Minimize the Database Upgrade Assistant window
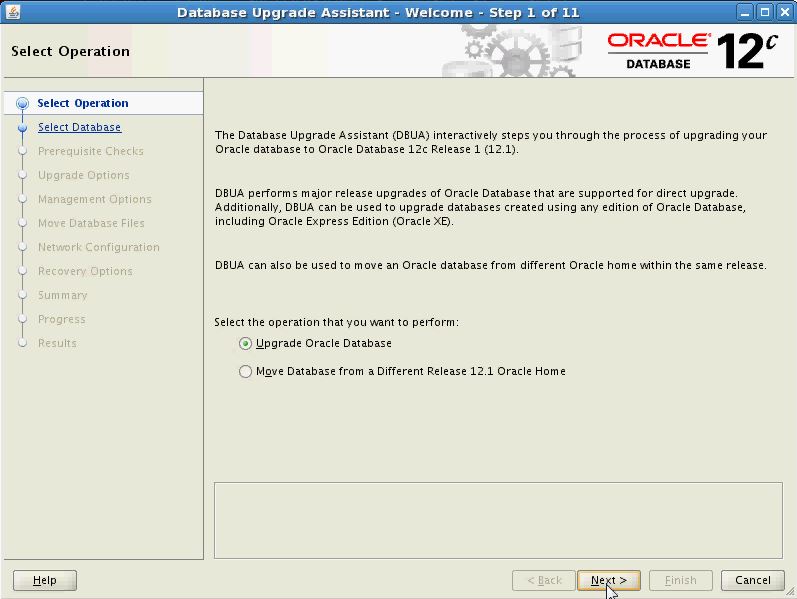This screenshot has width=797, height=599. pos(745,12)
